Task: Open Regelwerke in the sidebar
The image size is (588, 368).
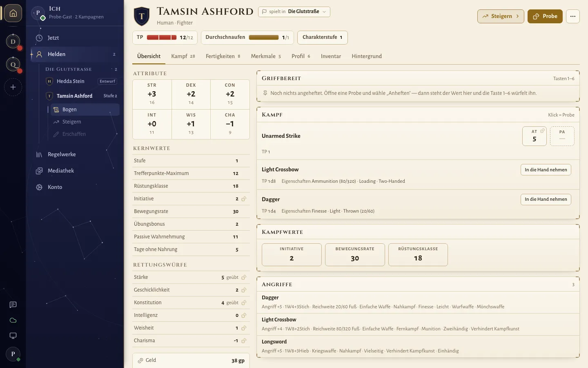Action: tap(76, 155)
